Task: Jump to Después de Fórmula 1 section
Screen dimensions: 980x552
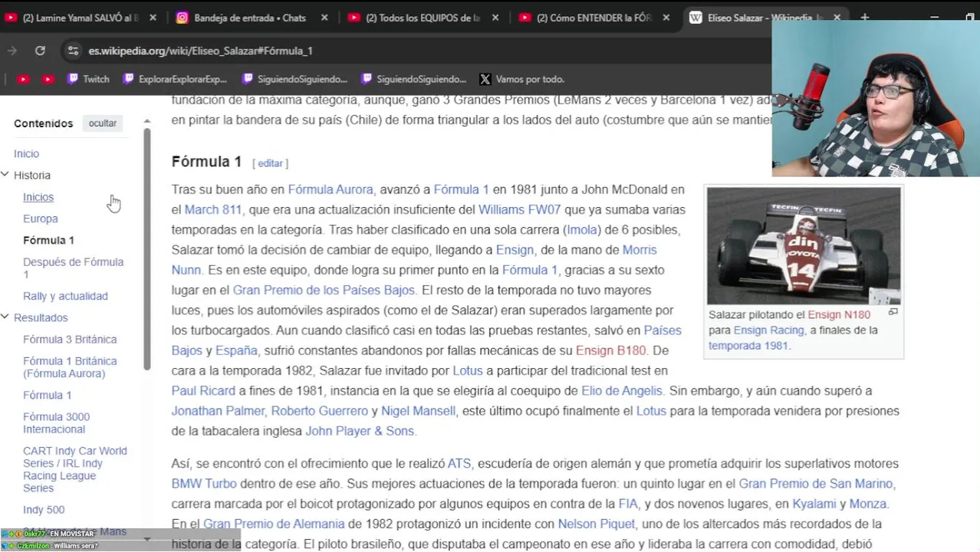Action: 73,268
